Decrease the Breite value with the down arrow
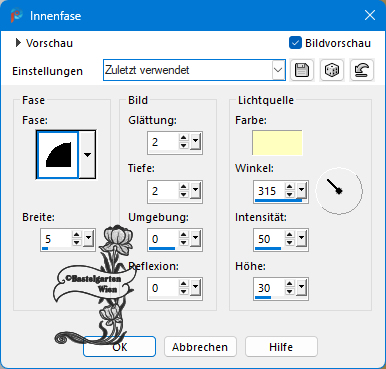 [77, 242]
